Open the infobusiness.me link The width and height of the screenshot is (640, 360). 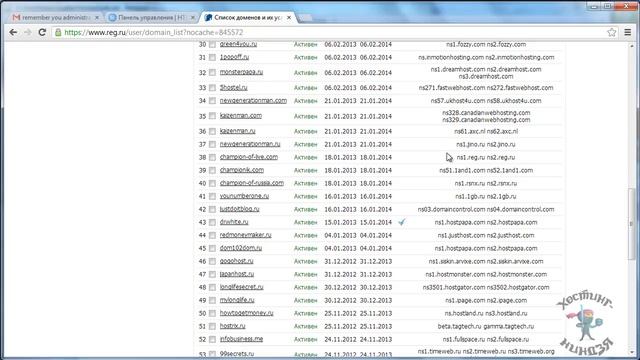click(x=241, y=339)
